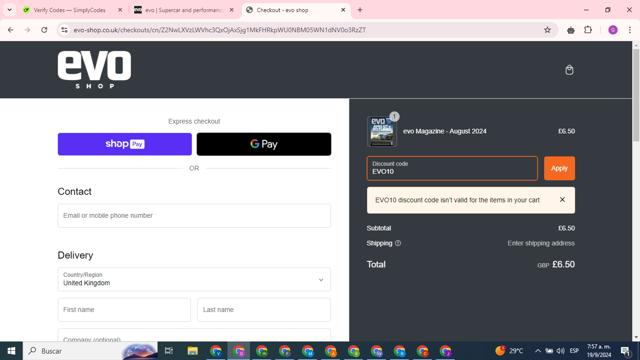Apply the EVO10 discount code
This screenshot has width=640, height=360.
click(x=559, y=168)
